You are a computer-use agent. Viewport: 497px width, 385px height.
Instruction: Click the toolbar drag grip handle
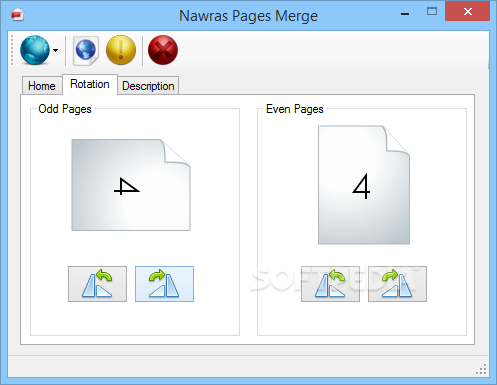point(12,50)
